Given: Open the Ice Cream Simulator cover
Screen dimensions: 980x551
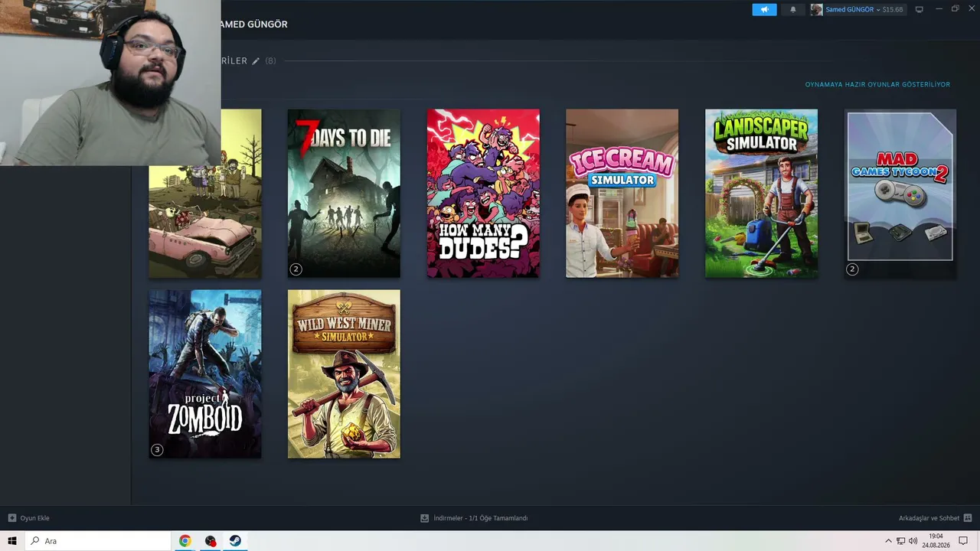Looking at the screenshot, I should (622, 193).
